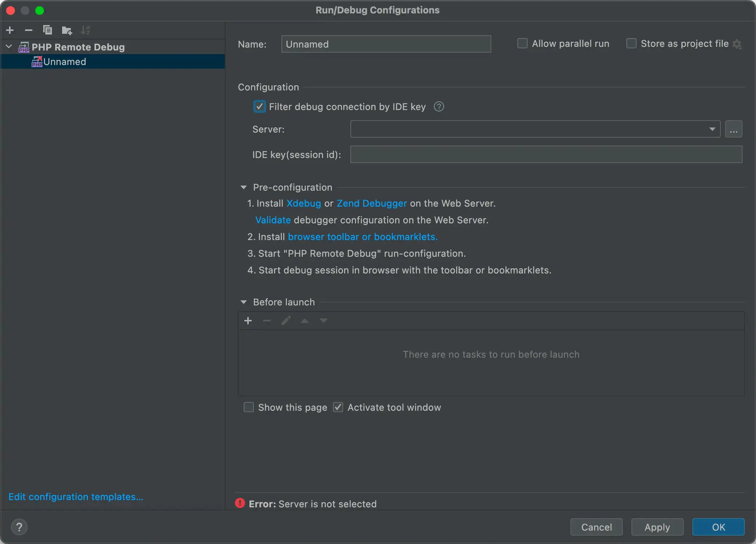Screen dimensions: 756x544
Task: Apply the configuration changes
Action: pyautogui.click(x=657, y=527)
